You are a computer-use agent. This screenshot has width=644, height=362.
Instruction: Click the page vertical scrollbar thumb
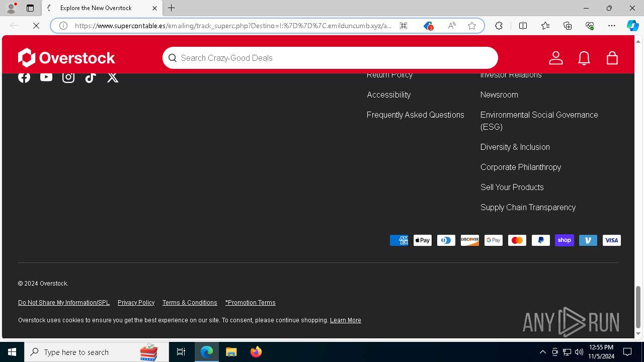638,307
